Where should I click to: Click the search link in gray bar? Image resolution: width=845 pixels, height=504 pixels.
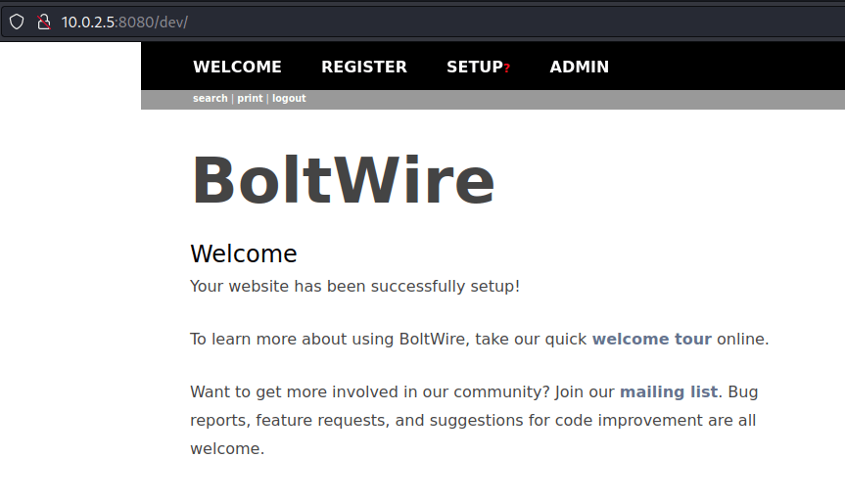(x=210, y=99)
